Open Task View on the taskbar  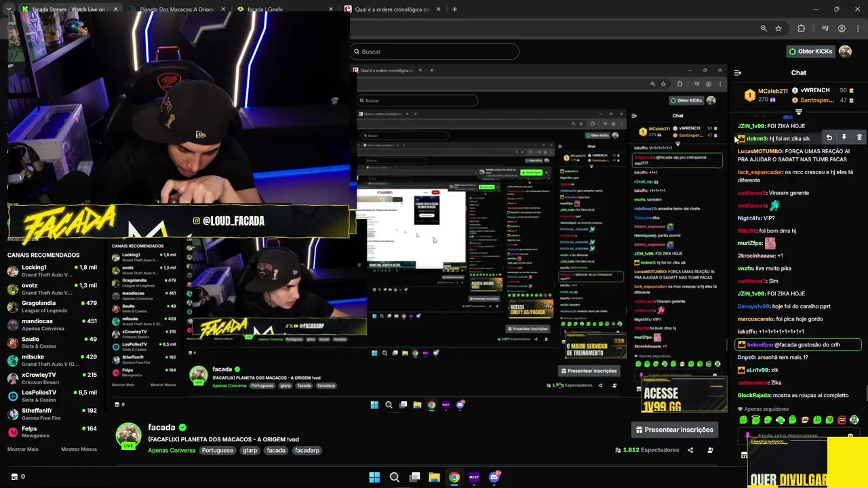point(414,477)
